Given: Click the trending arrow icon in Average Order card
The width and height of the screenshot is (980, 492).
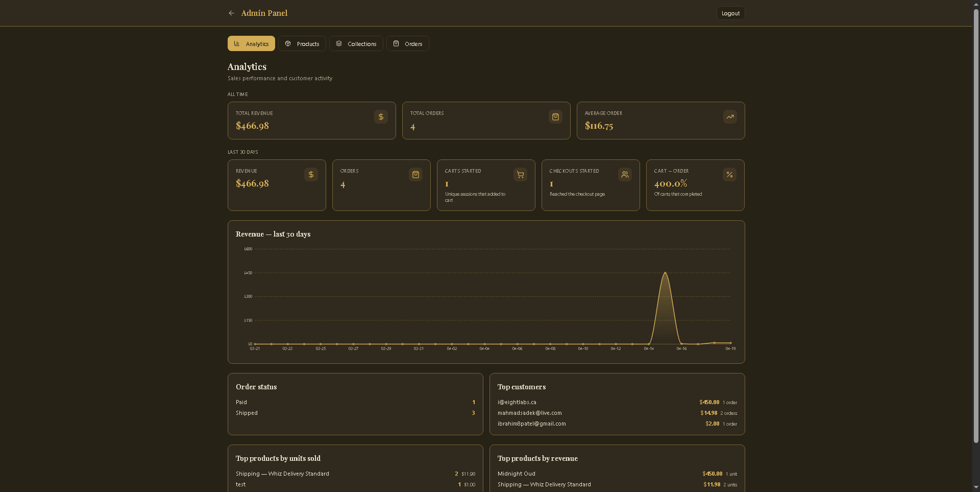Looking at the screenshot, I should click(x=730, y=117).
